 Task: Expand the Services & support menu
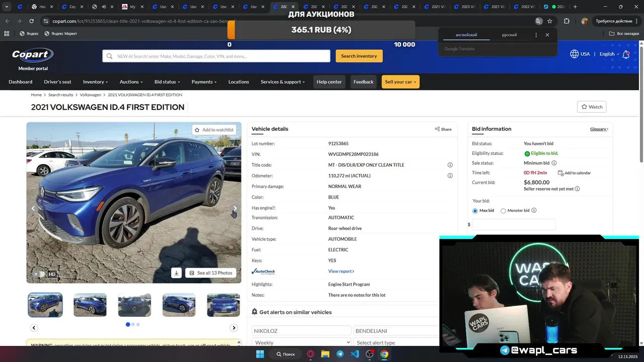coord(283,82)
